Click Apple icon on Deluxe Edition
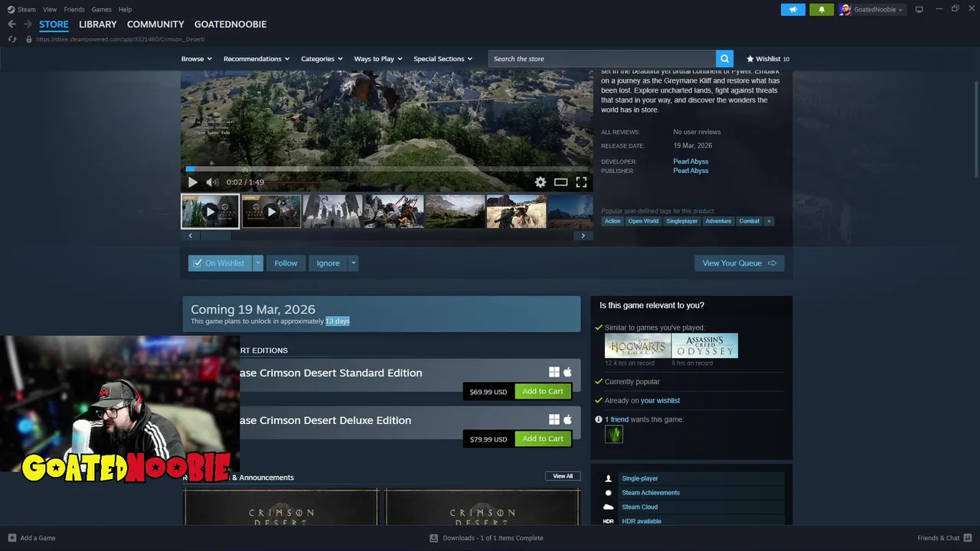Screen dimensions: 980x551 point(567,419)
